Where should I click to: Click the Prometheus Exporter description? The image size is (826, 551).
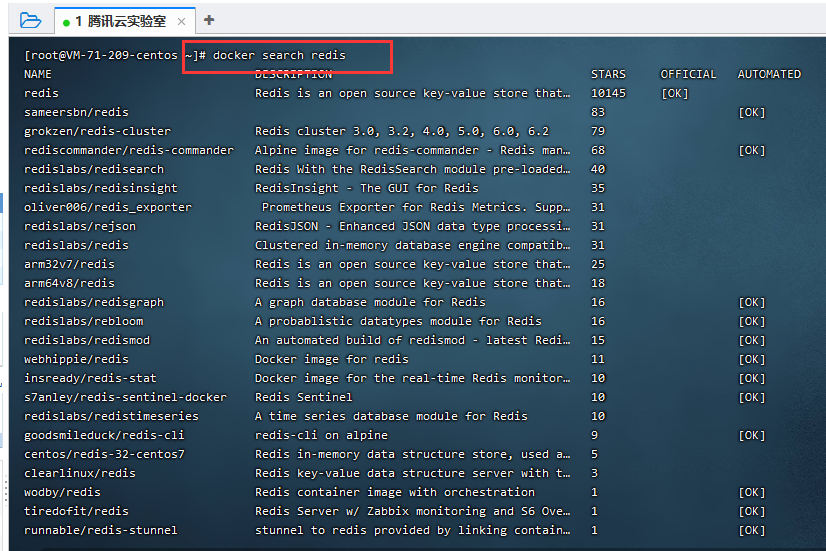point(416,207)
